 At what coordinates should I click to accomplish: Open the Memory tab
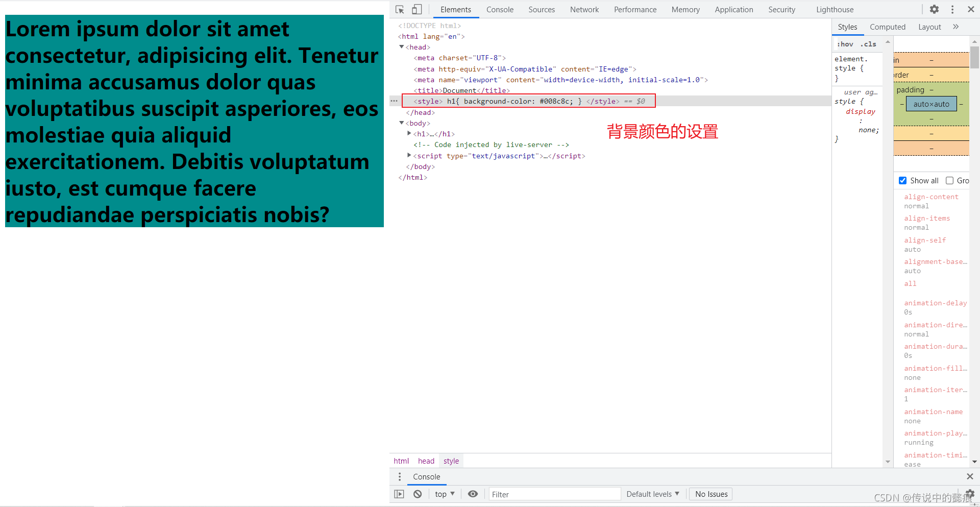685,10
